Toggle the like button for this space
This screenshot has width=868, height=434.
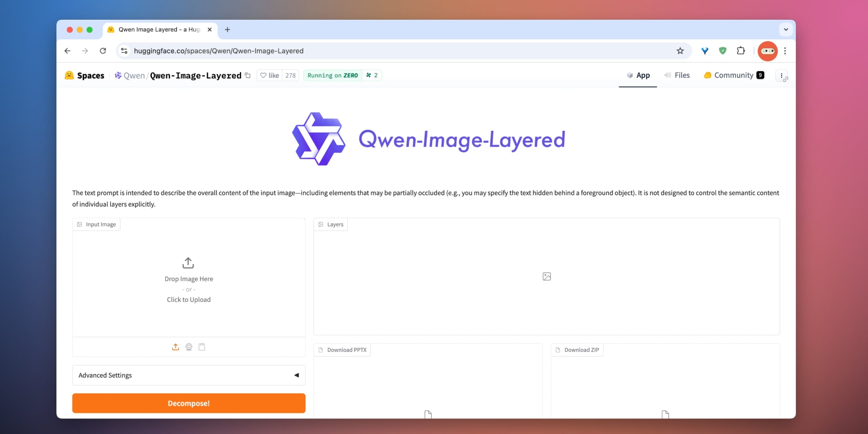[269, 75]
